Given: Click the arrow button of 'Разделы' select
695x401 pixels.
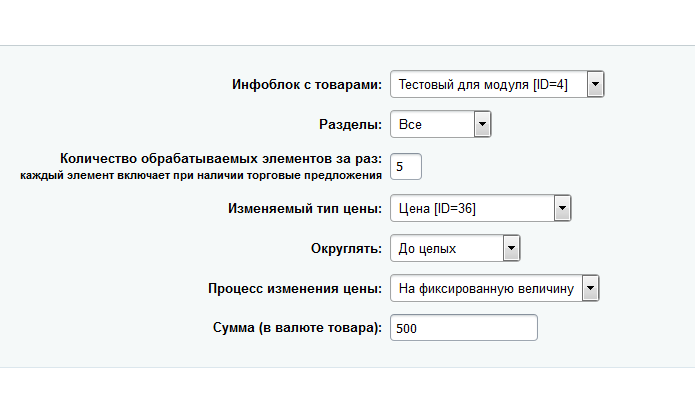Looking at the screenshot, I should (482, 125).
